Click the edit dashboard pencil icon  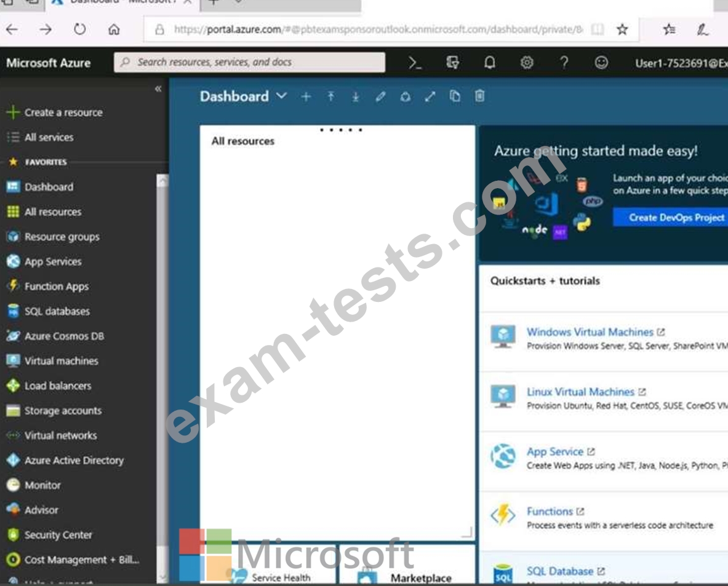[380, 97]
